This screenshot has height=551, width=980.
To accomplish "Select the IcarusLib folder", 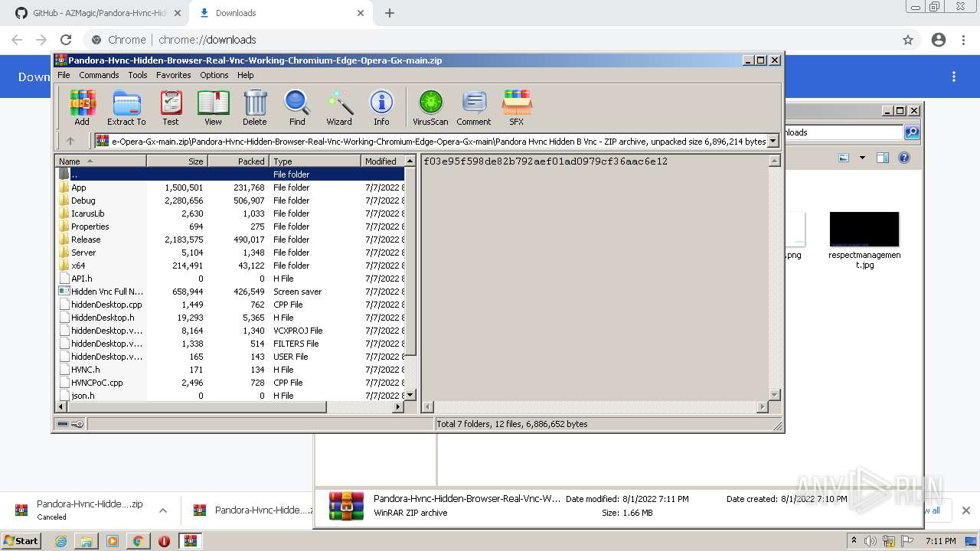I will pyautogui.click(x=230, y=214).
